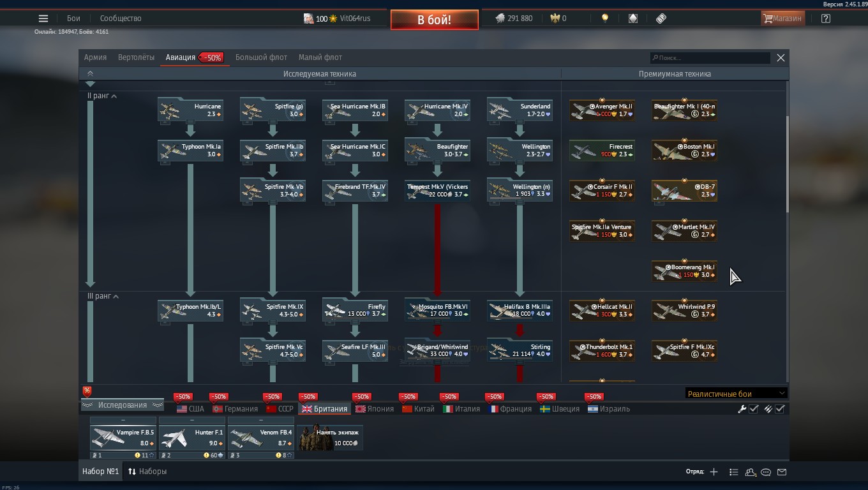Open the mail envelope icon
Viewport: 868px width, 490px height.
click(782, 472)
